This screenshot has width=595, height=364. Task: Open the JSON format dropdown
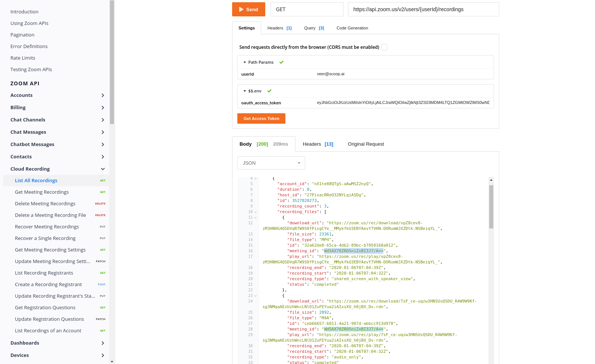pyautogui.click(x=271, y=163)
